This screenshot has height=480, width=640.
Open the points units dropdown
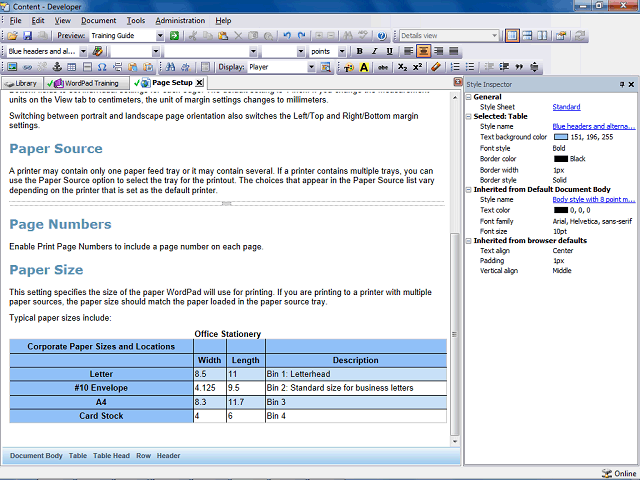pos(342,51)
